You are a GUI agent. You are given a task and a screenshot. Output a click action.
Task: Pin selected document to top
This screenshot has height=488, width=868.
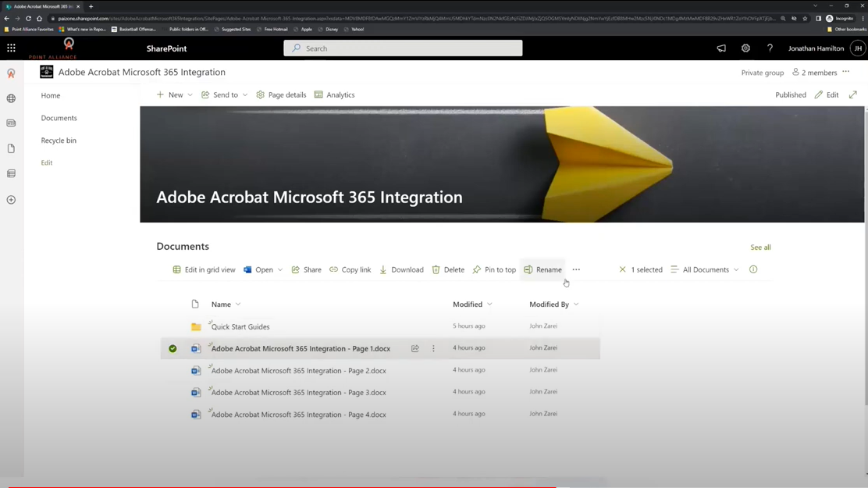tap(494, 269)
